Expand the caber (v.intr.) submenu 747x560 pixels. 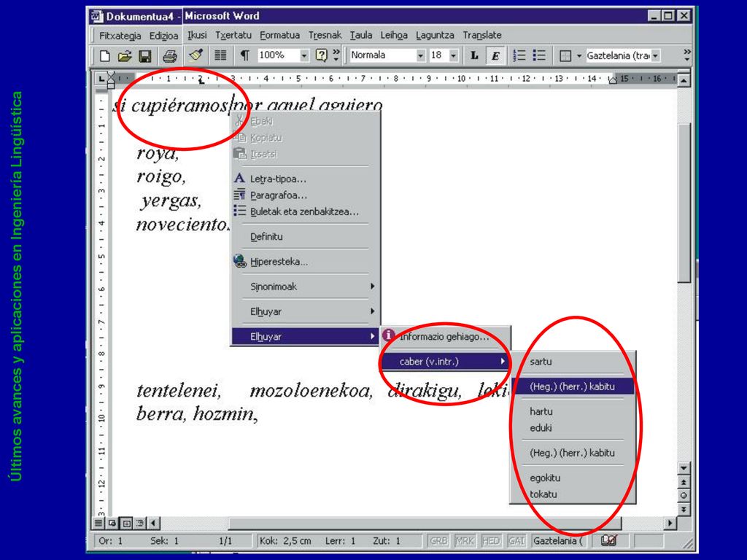[446, 362]
